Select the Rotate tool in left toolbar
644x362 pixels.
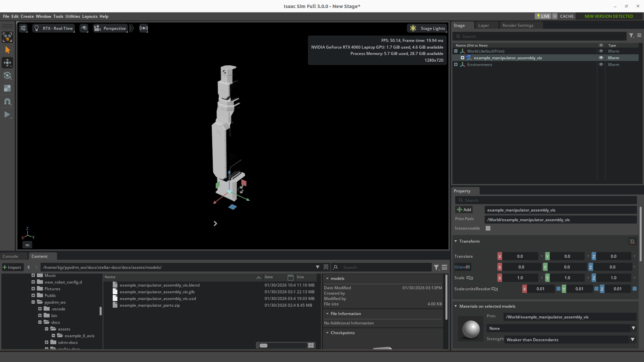(x=7, y=75)
